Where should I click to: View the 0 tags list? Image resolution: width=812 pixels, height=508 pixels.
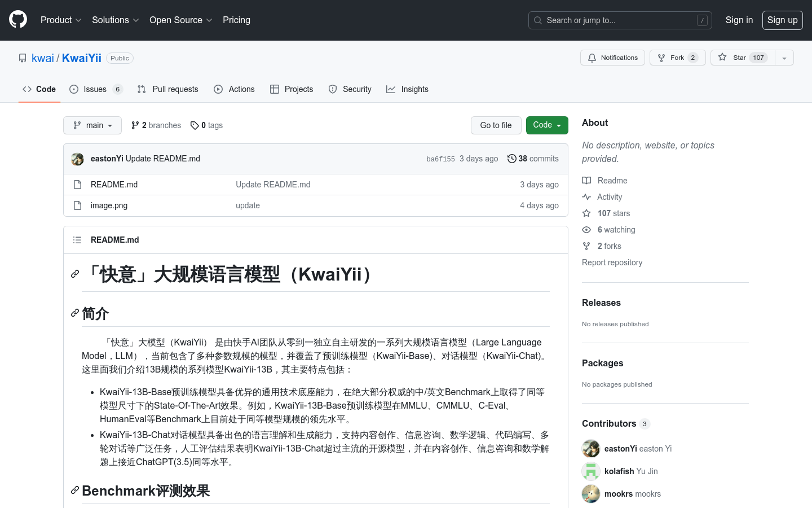(x=206, y=125)
